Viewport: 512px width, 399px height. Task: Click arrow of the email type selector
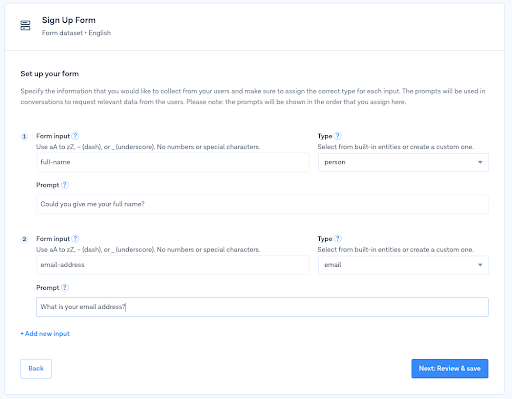[480, 265]
